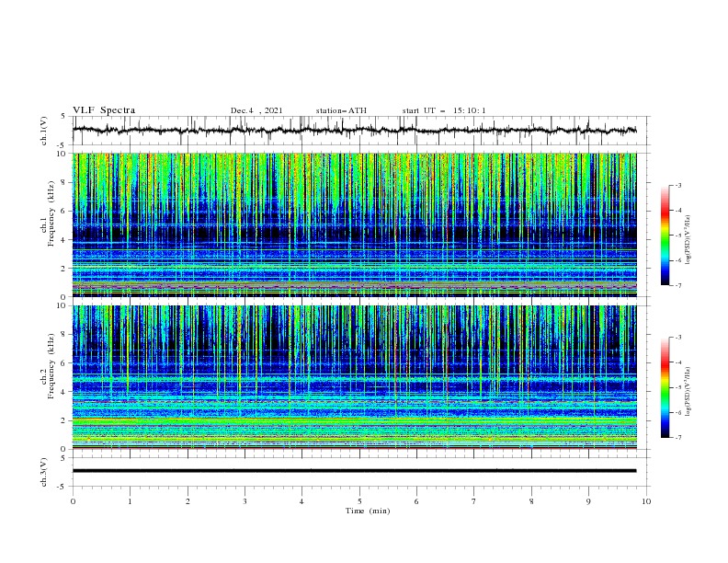Click the time axis tick label '10'

(646, 501)
